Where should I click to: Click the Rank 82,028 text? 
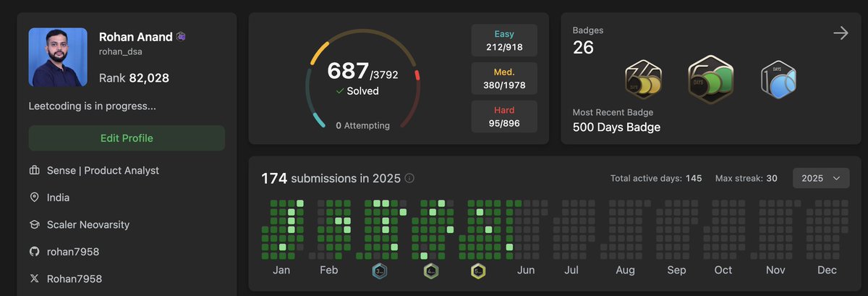click(x=134, y=78)
